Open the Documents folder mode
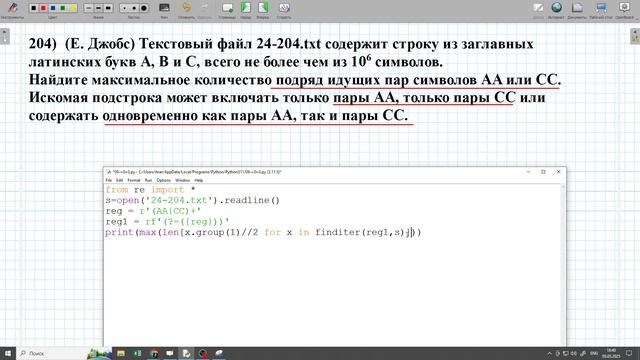The image size is (640, 360). (577, 9)
